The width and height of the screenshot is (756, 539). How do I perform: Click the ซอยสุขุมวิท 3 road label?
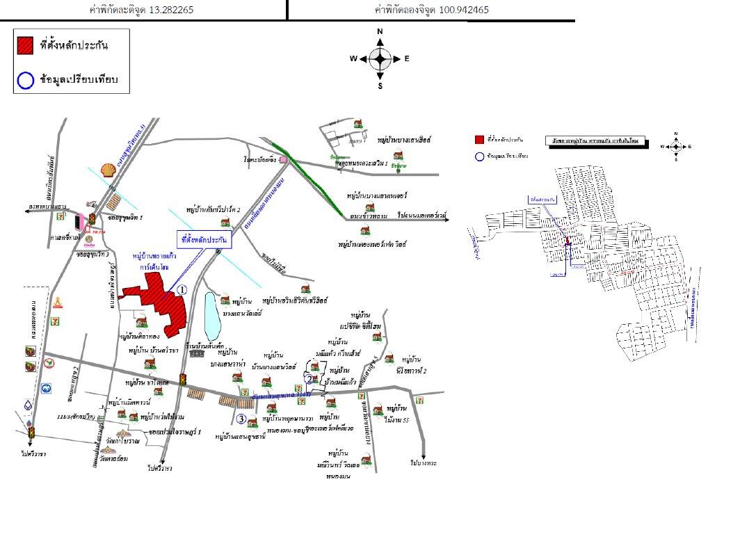93,254
